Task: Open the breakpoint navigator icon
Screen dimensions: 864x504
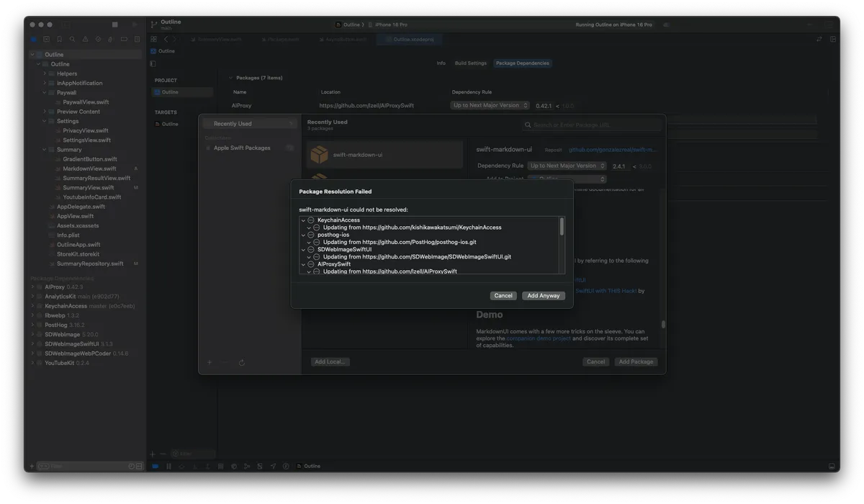Action: tap(124, 40)
